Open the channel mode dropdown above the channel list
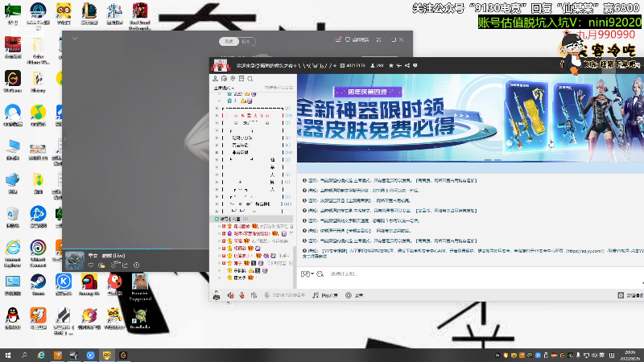 (224, 88)
